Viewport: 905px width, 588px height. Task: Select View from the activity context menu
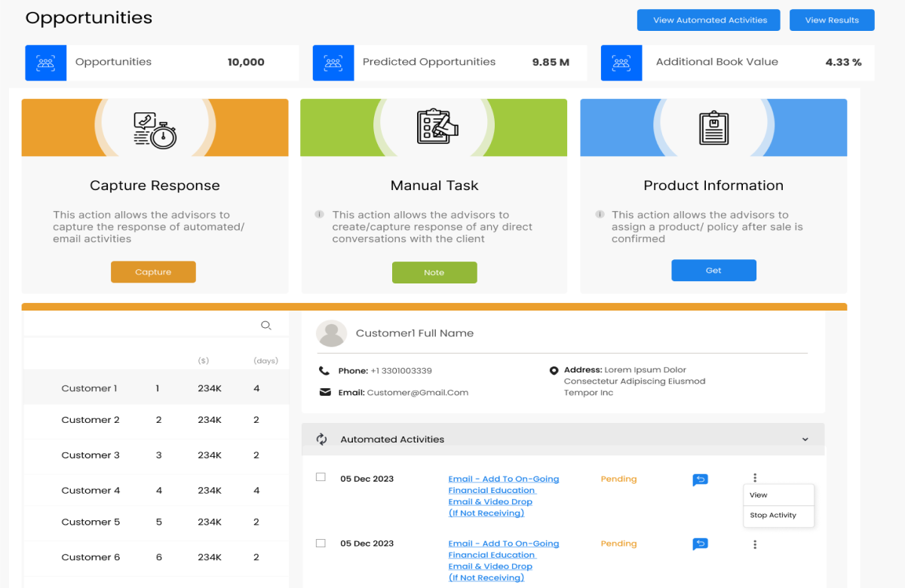pyautogui.click(x=759, y=495)
